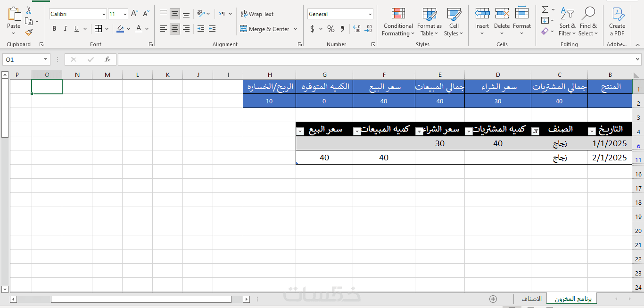This screenshot has width=644, height=308.
Task: Toggle Bold formatting
Action: [54, 29]
